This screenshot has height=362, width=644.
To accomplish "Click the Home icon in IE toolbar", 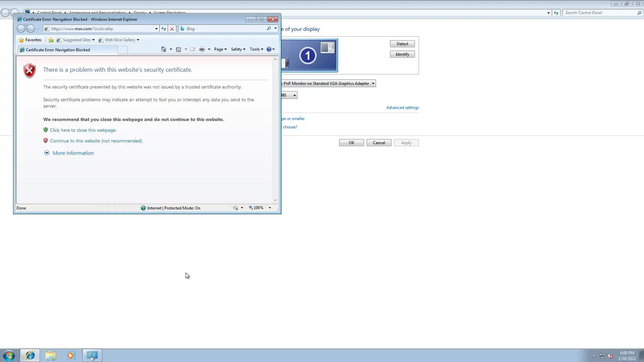I will 163,49.
